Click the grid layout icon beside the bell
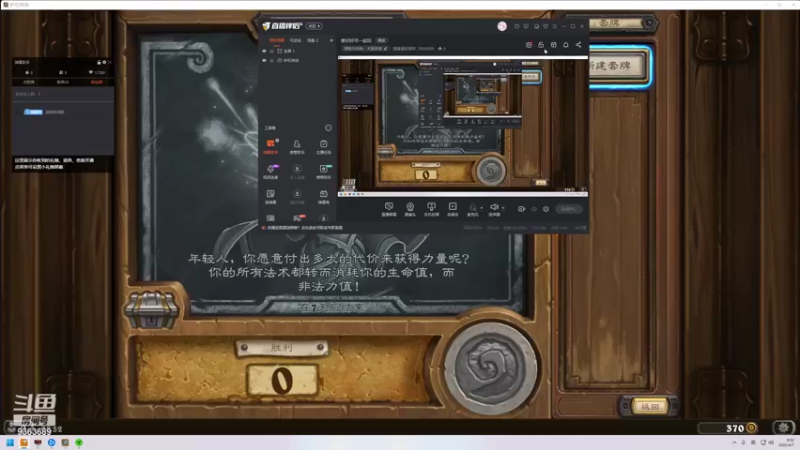Image resolution: width=800 pixels, height=450 pixels. pos(554,45)
